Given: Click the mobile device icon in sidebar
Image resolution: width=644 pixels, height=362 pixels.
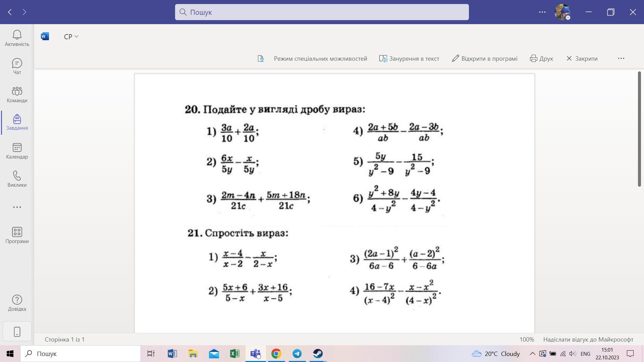Looking at the screenshot, I should [17, 331].
